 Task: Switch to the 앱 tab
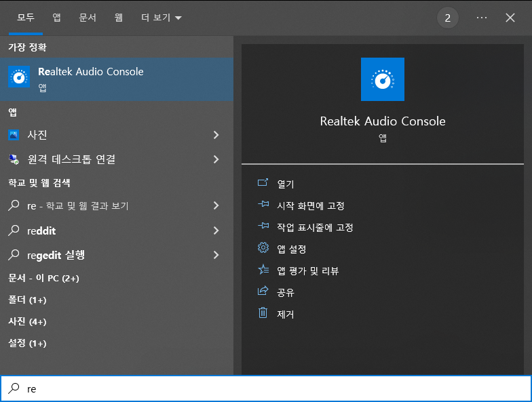(x=57, y=18)
